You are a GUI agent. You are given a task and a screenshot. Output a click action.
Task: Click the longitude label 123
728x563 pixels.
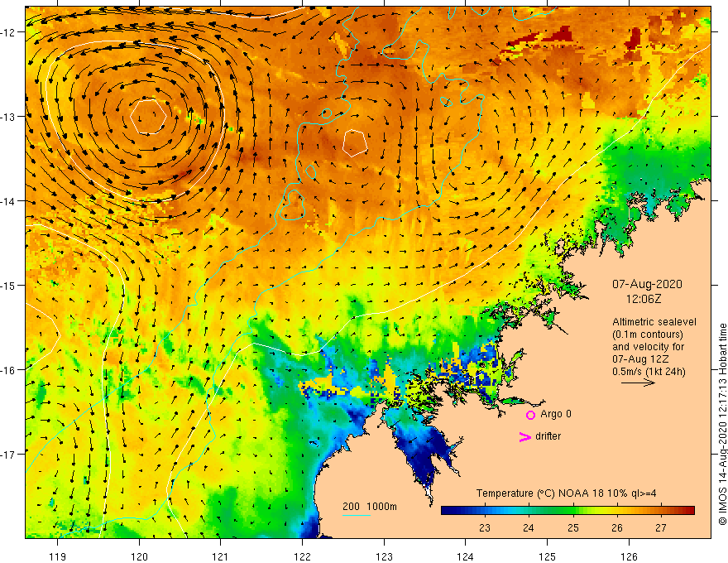pyautogui.click(x=384, y=556)
